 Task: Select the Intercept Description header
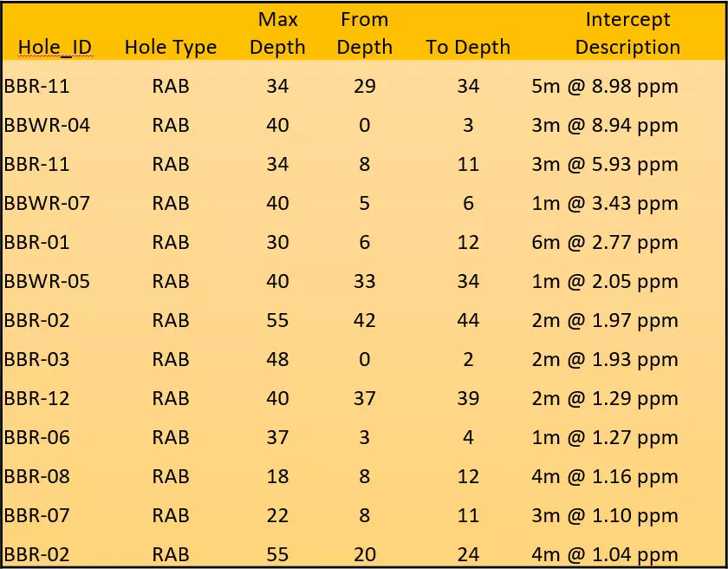[627, 33]
